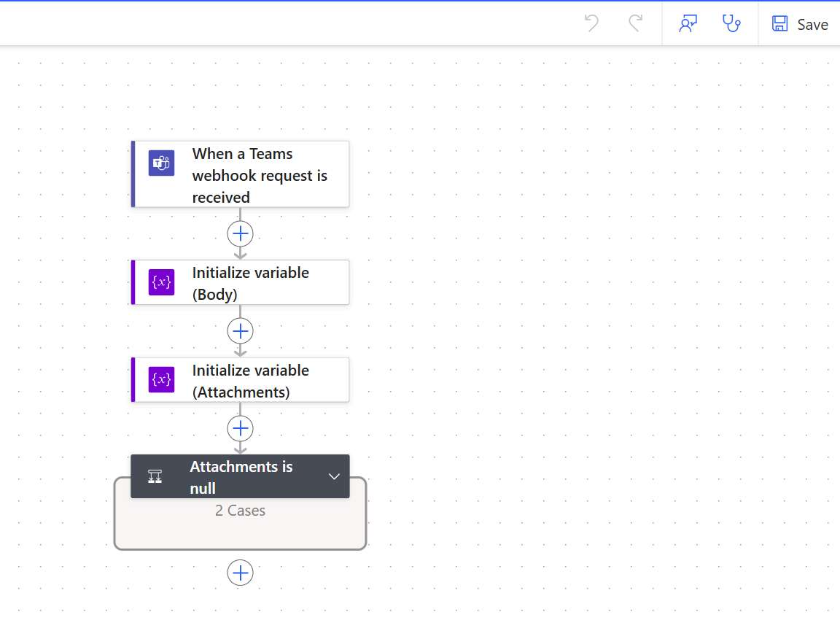
Task: Save the flow
Action: 800,24
